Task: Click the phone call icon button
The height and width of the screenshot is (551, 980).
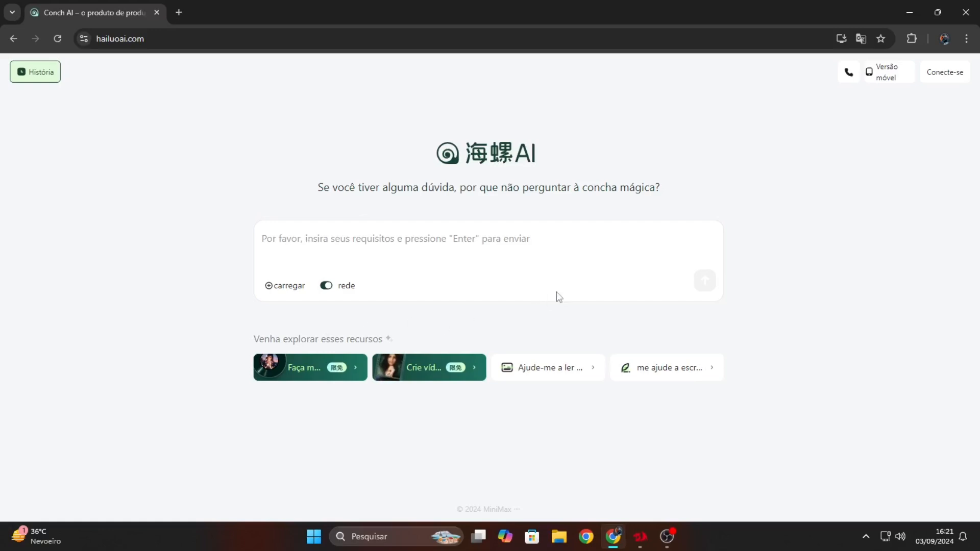Action: 849,72
